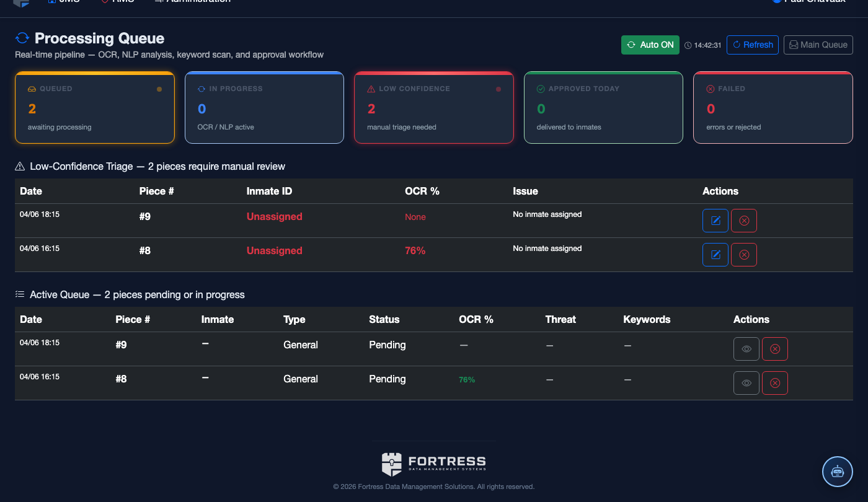Click the Refresh button
Screen dimensions: 868x502
753,45
